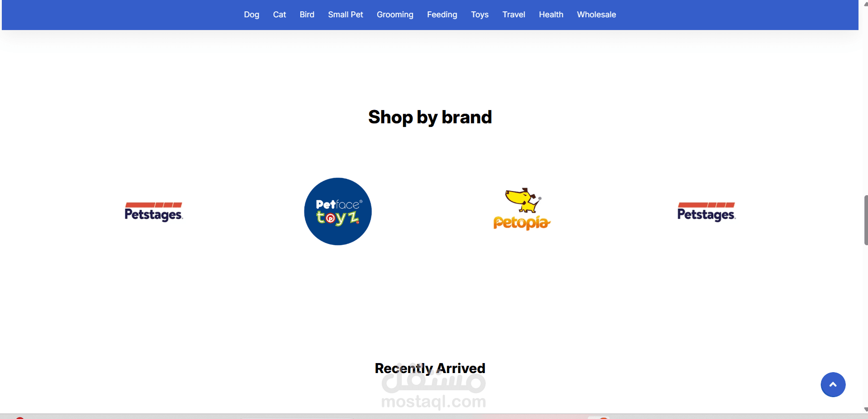Open the Grooming category
This screenshot has width=868, height=419.
coord(395,15)
